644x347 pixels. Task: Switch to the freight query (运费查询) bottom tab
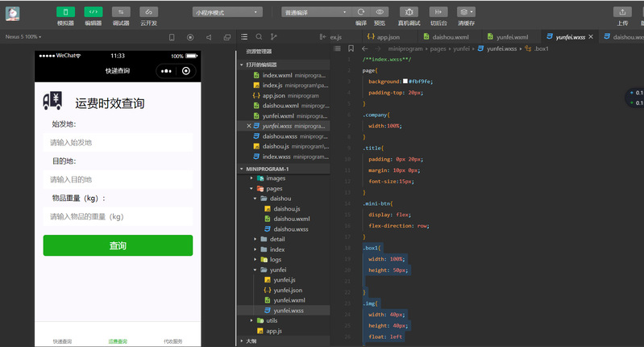[x=118, y=341]
